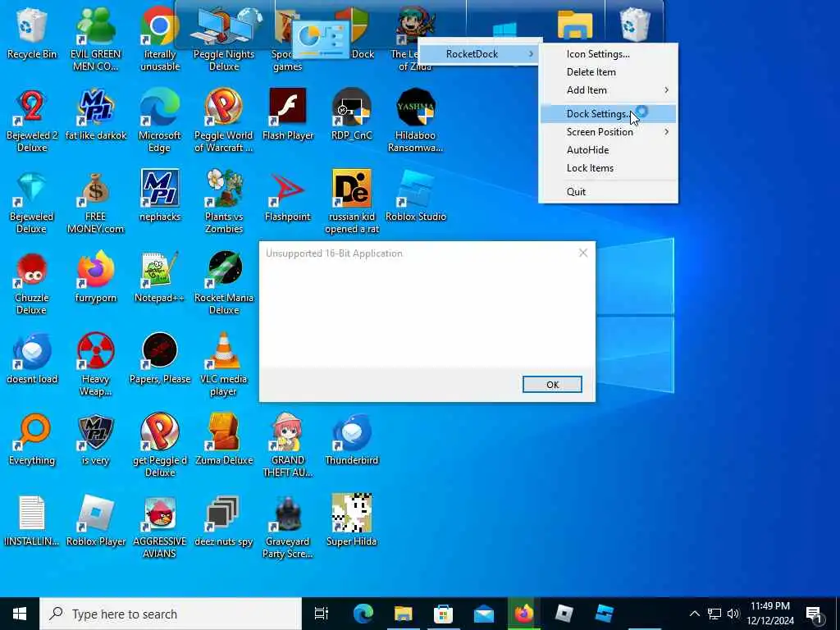Toggle Lock Items in RocketDock menu
840x630 pixels.
coord(608,168)
